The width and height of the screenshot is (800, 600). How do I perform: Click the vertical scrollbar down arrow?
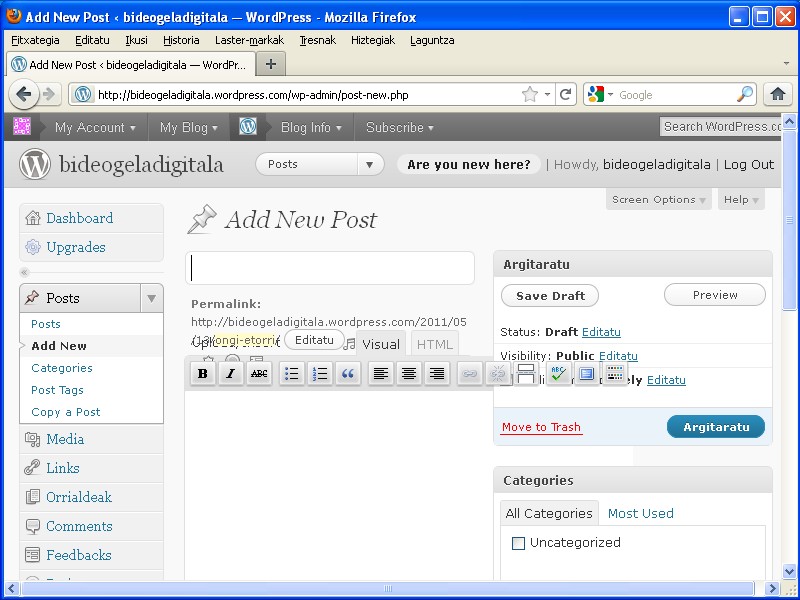point(789,571)
